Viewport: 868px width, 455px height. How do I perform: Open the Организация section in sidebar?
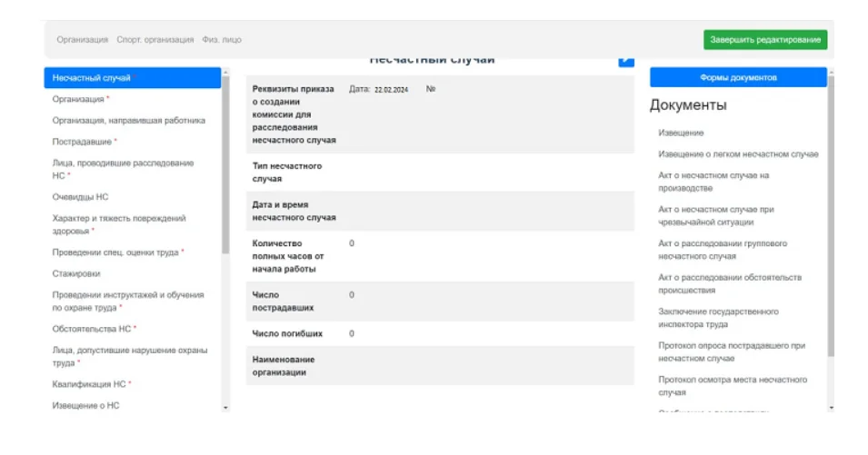[x=80, y=99]
